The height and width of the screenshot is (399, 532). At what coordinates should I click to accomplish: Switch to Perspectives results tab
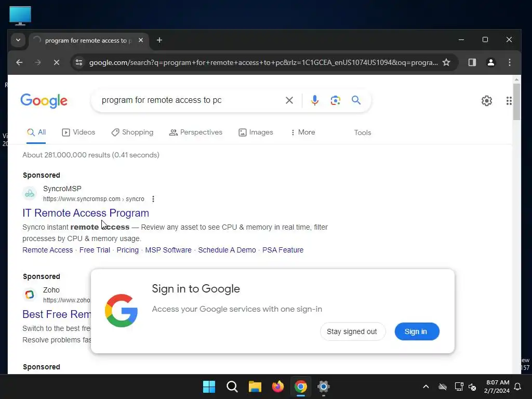pos(196,132)
